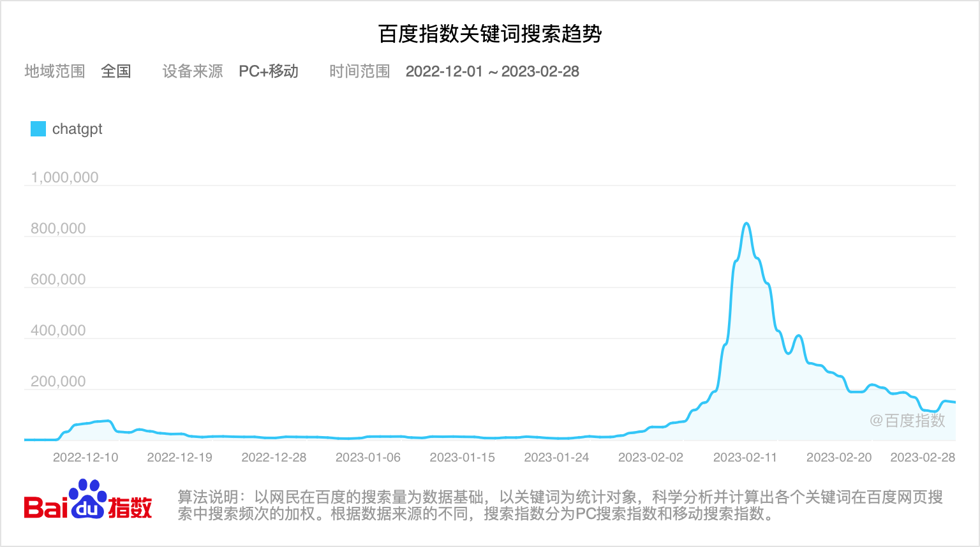Click the 2023-01-06 x-axis date

pyautogui.click(x=368, y=457)
